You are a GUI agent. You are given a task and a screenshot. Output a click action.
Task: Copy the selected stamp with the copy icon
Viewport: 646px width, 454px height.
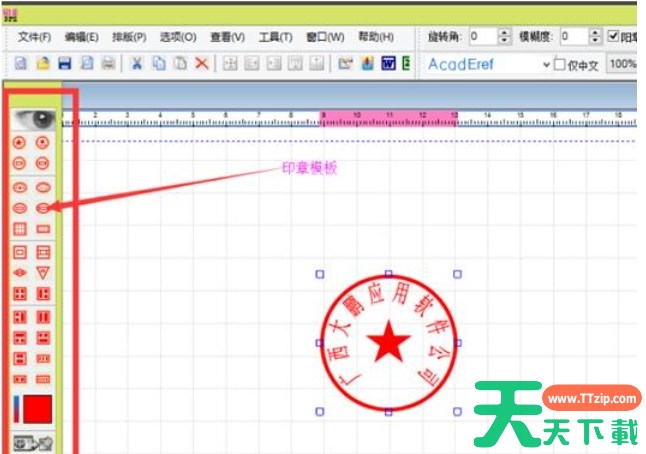[159, 63]
